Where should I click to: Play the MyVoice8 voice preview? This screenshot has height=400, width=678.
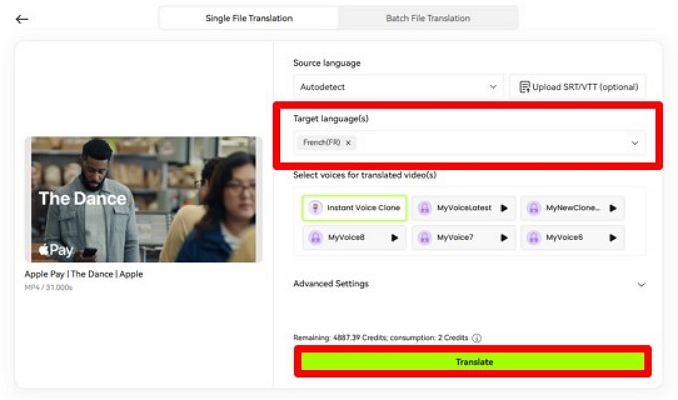pyautogui.click(x=394, y=237)
